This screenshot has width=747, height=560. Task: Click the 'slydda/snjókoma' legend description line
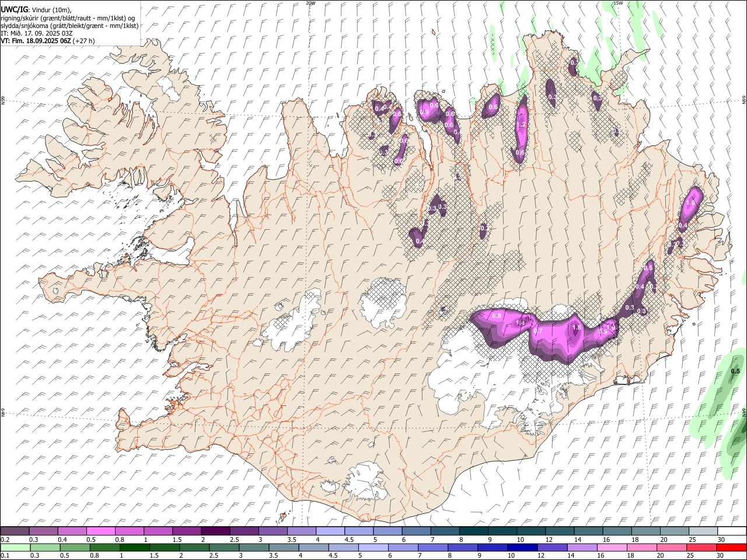tap(69, 26)
